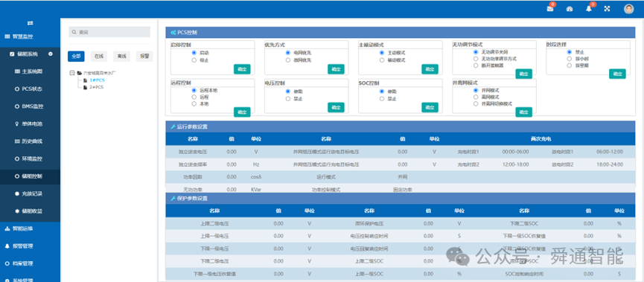Open the notification bell icon
Screen dimensions: 644x282
coord(589,9)
